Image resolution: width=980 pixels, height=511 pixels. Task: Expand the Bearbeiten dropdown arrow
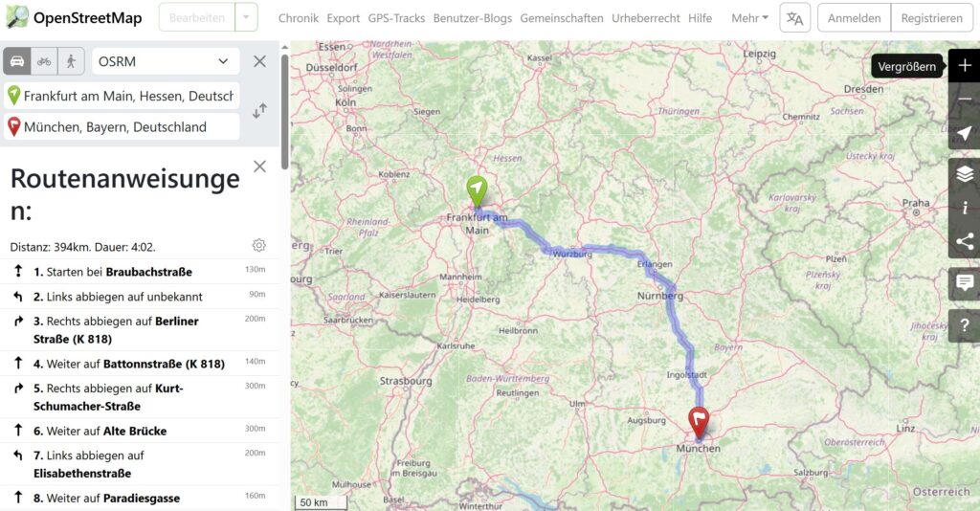tap(246, 17)
